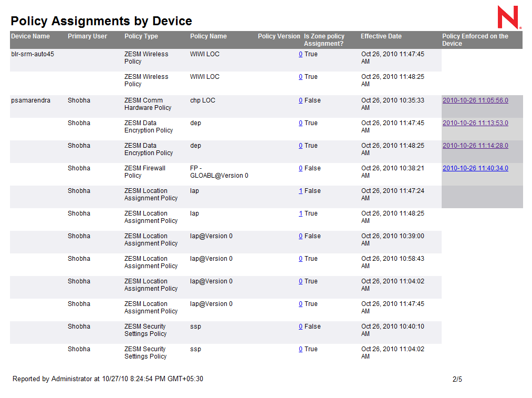The width and height of the screenshot is (532, 398).
Task: Click Shobha in the chp LOC row
Action: click(x=79, y=100)
